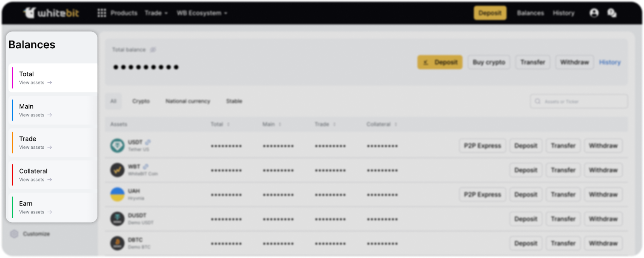
Task: Open the blue History link
Action: click(609, 62)
